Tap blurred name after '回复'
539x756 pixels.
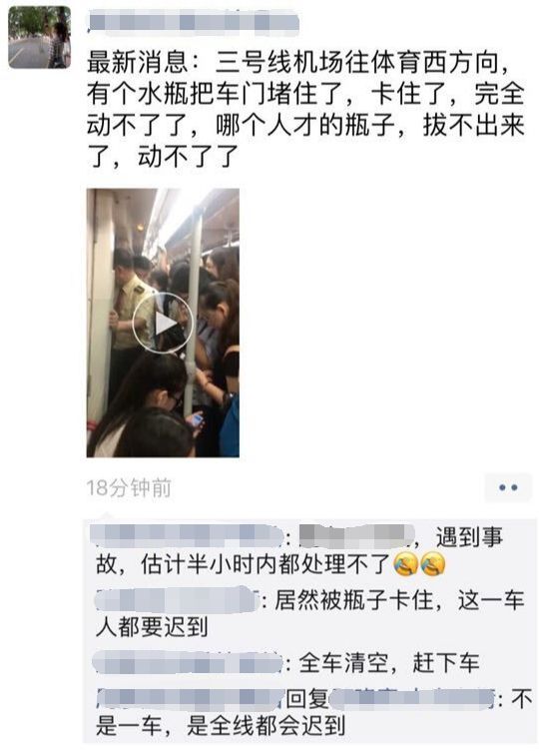point(412,699)
